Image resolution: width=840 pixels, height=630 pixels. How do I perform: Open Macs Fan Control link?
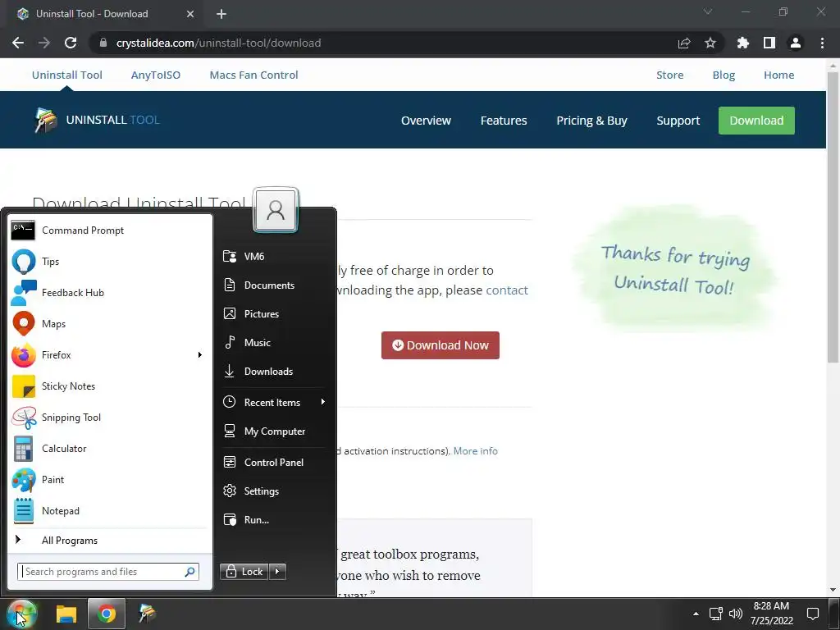(254, 75)
